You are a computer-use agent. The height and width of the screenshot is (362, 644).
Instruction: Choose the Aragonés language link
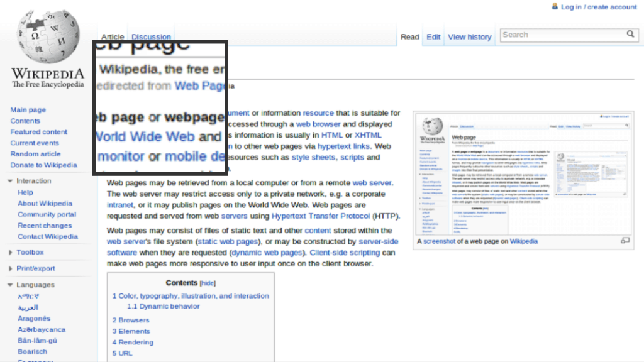pyautogui.click(x=34, y=319)
